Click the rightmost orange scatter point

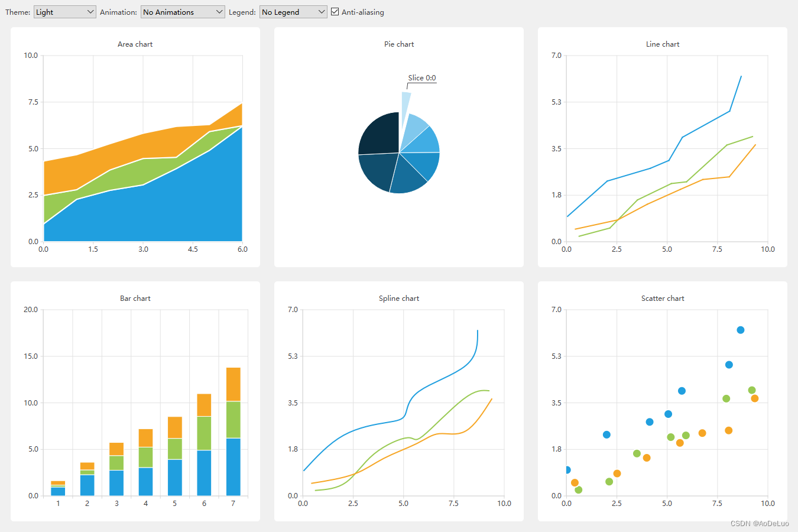(755, 398)
